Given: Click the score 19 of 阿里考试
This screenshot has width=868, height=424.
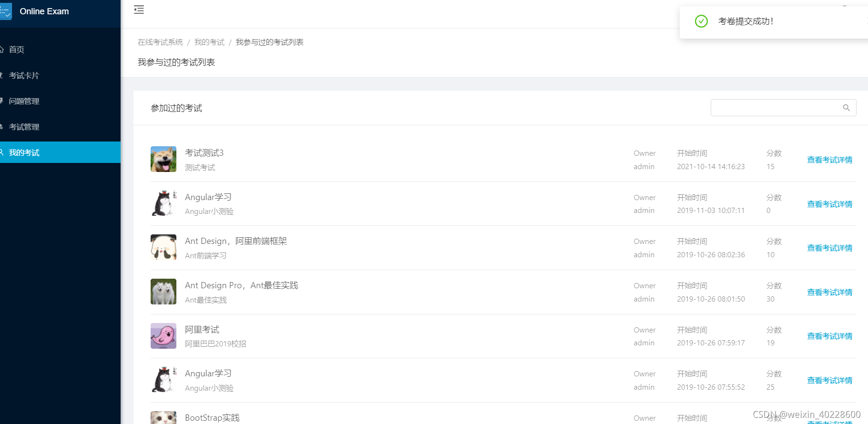Looking at the screenshot, I should click(770, 343).
